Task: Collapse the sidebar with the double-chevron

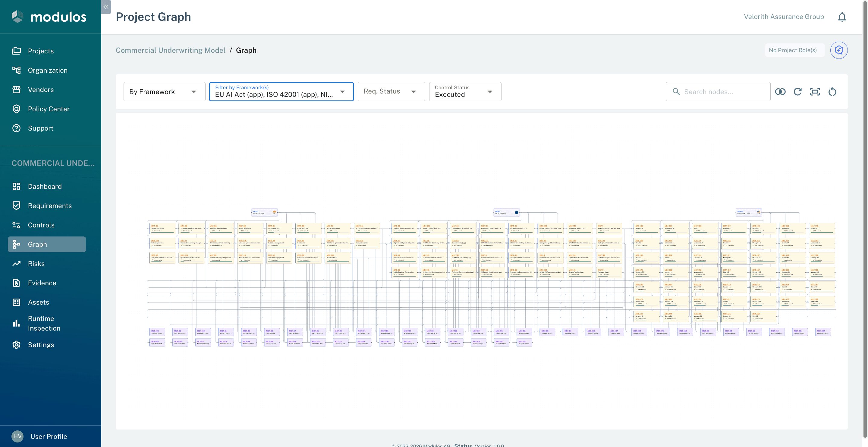Action: tap(106, 7)
